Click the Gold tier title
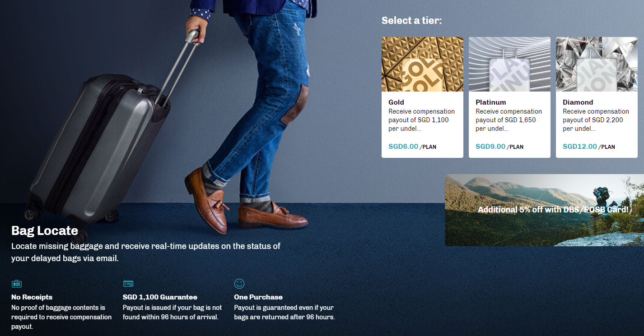 pyautogui.click(x=396, y=102)
